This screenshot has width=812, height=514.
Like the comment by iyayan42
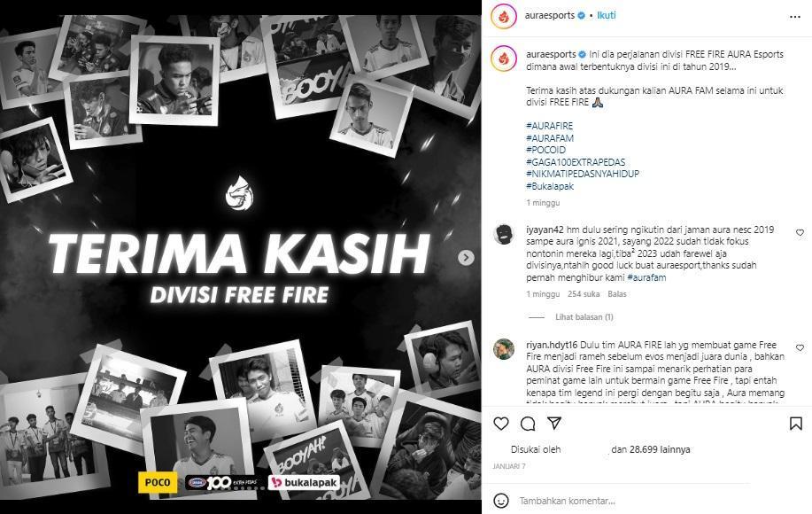coord(800,233)
